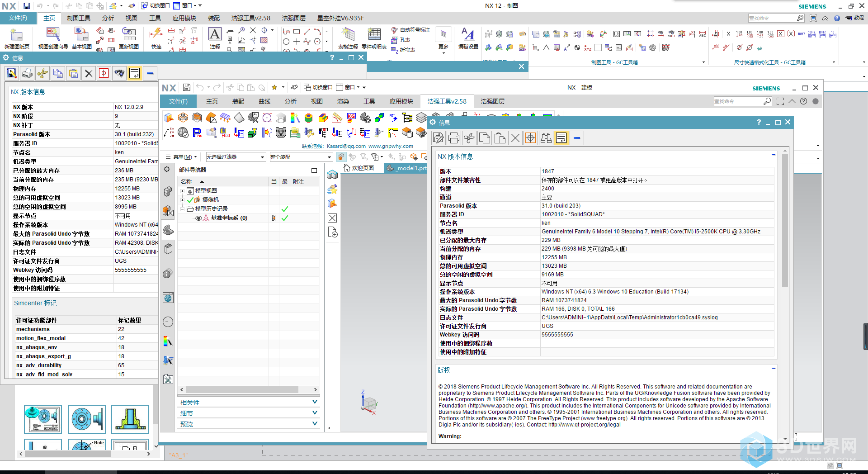
Task: Click the 新建图纸页 new sheet tool
Action: [17, 38]
